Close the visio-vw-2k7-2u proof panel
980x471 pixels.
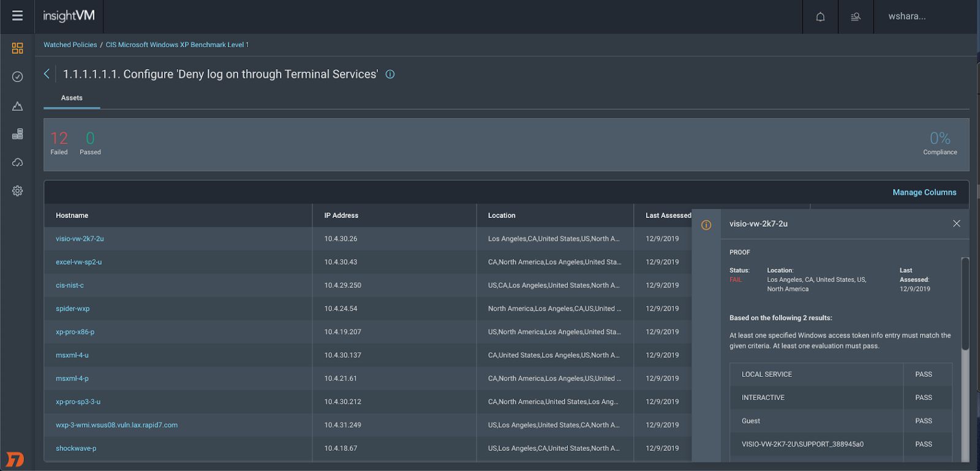(956, 224)
